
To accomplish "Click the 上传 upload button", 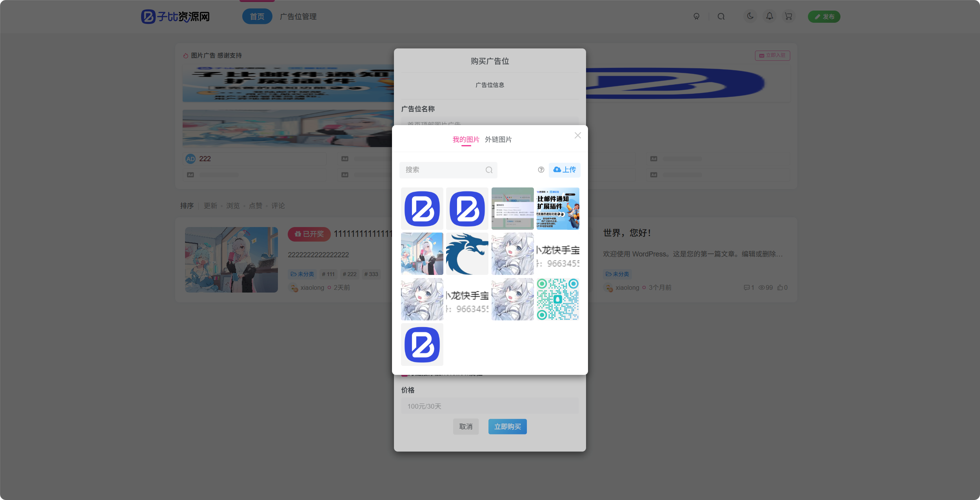I will click(x=564, y=169).
